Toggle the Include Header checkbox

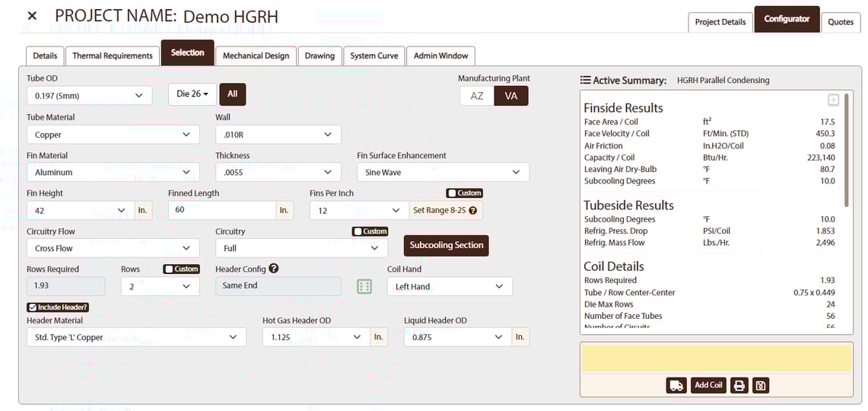click(x=33, y=307)
